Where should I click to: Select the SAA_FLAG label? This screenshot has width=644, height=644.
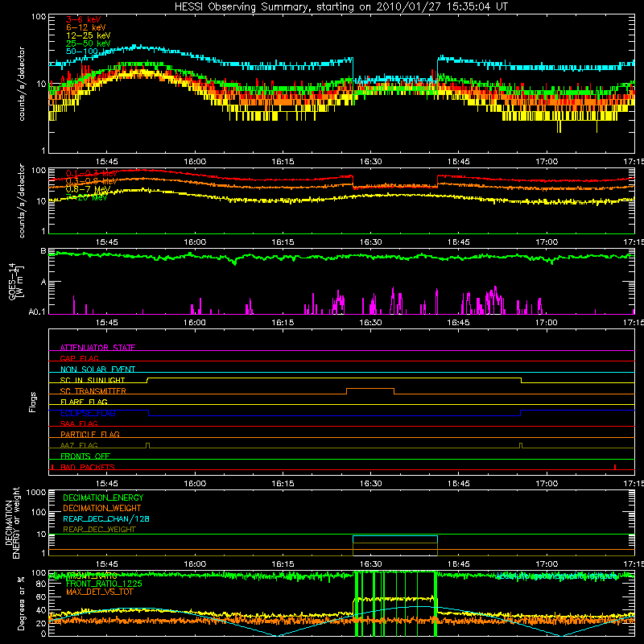pyautogui.click(x=79, y=423)
